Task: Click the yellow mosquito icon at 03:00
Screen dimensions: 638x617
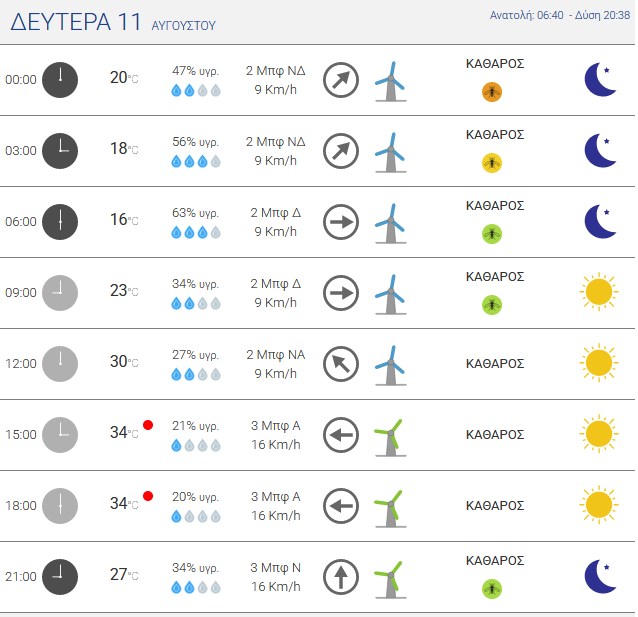Action: tap(492, 163)
